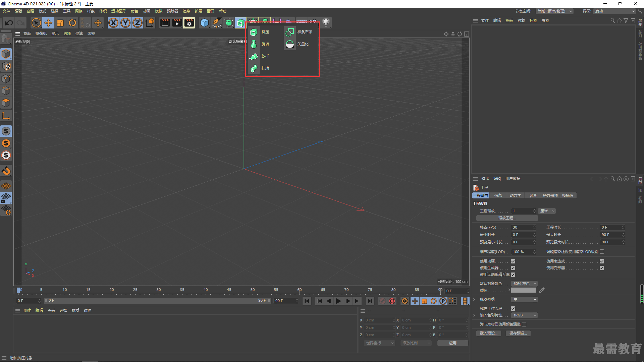Click the 保存预设 button

(x=518, y=333)
